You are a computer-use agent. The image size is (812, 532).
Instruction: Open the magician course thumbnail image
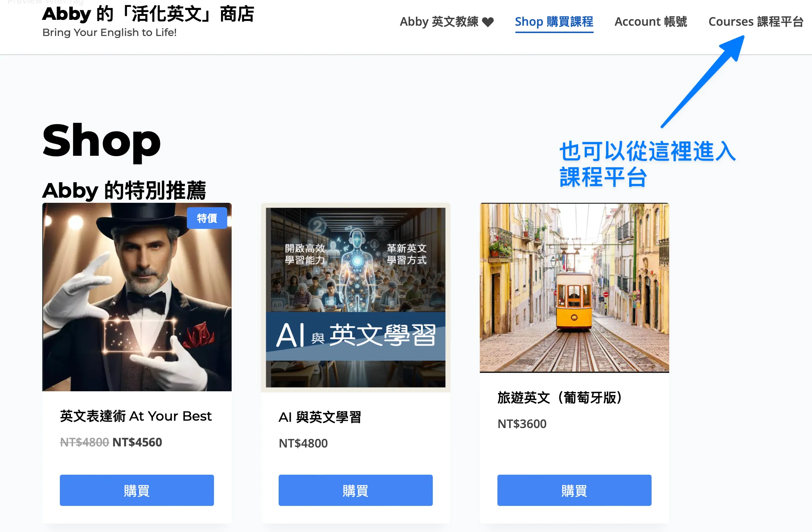[137, 297]
